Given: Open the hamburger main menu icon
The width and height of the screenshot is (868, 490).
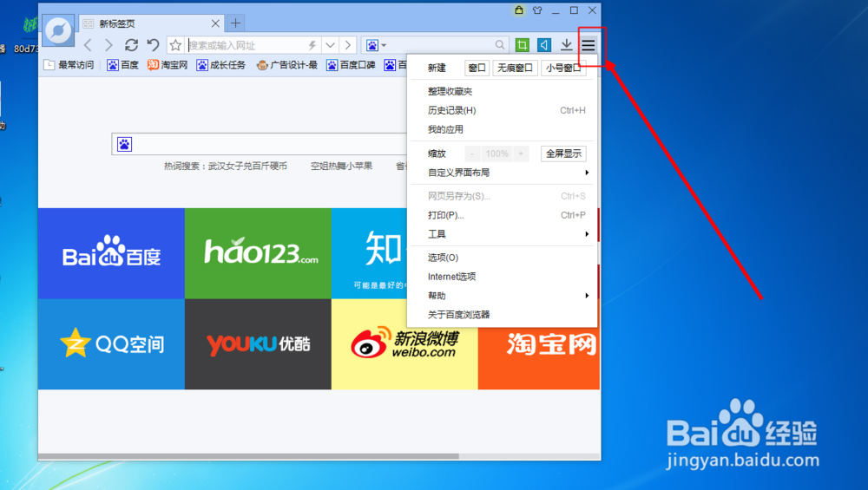Looking at the screenshot, I should 589,45.
